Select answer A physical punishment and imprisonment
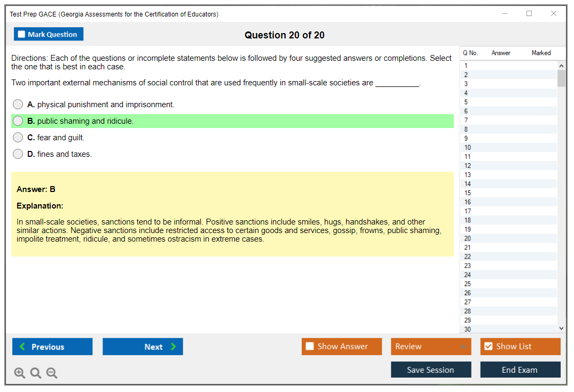Image resolution: width=574 pixels, height=392 pixels. pyautogui.click(x=18, y=105)
